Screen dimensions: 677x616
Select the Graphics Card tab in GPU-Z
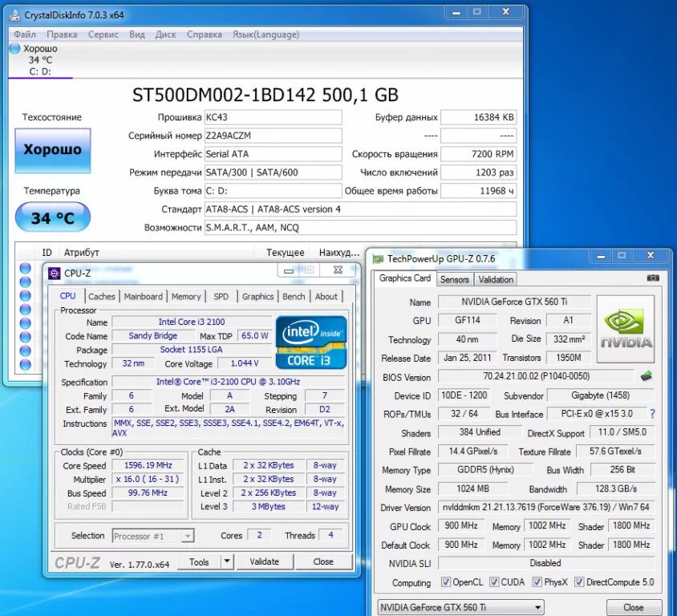(404, 278)
